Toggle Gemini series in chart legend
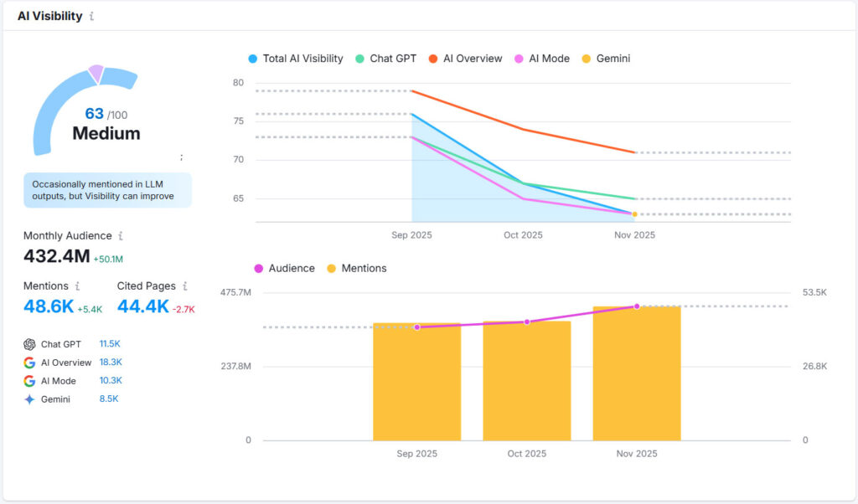 606,59
